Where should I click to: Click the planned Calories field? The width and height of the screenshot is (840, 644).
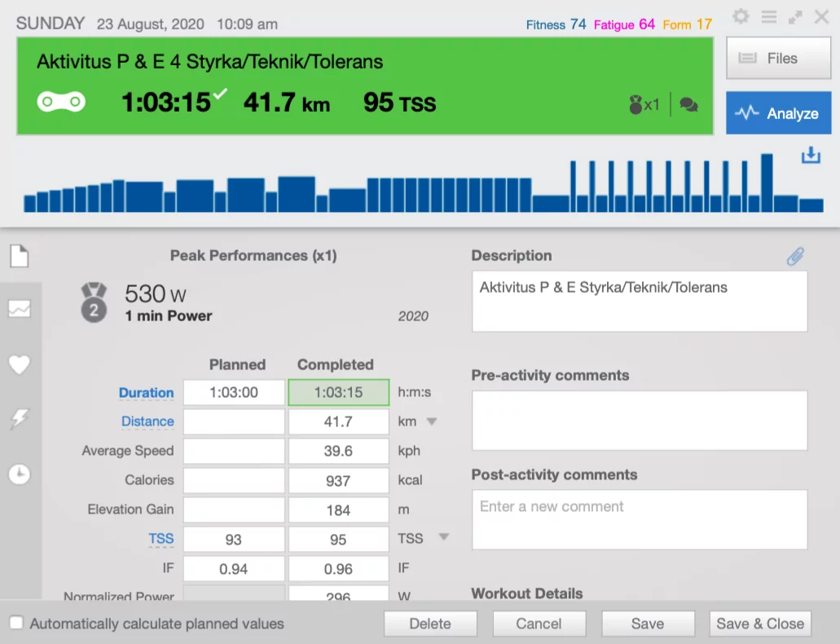pyautogui.click(x=234, y=480)
